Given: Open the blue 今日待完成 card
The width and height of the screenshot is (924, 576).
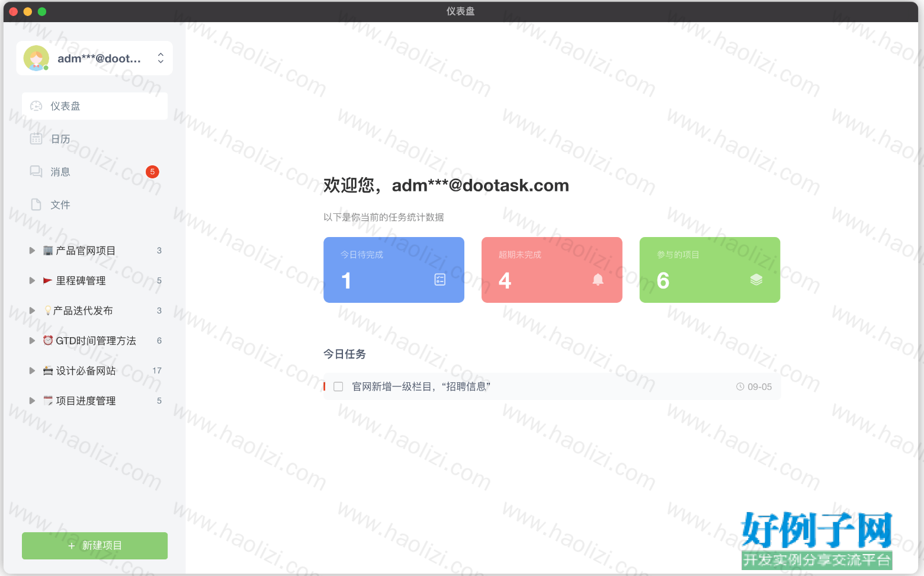Looking at the screenshot, I should (x=394, y=270).
